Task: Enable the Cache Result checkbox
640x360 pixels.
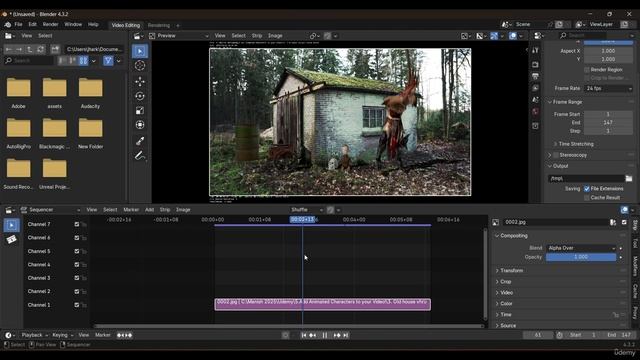Action: click(587, 198)
